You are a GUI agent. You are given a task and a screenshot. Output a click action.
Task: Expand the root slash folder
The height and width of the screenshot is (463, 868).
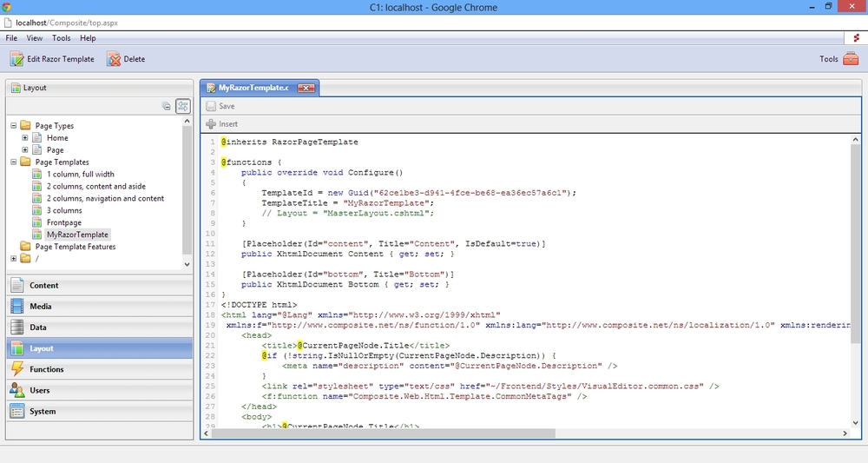point(14,259)
